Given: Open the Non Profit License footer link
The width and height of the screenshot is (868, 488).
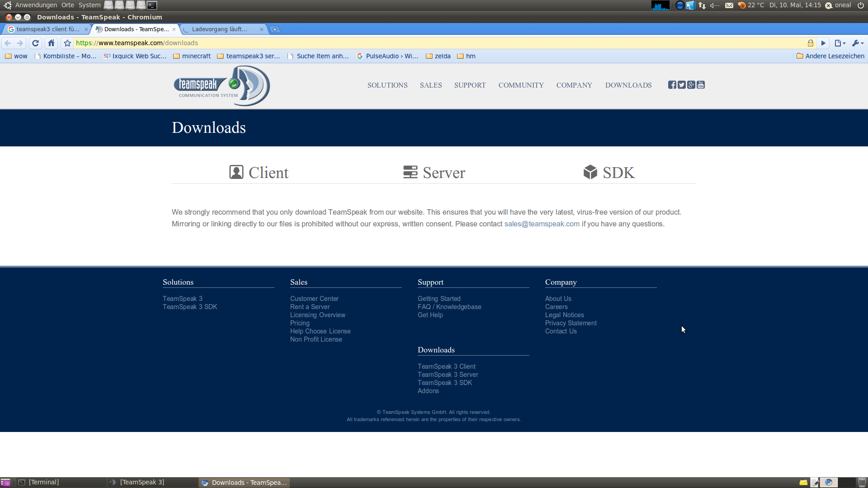Looking at the screenshot, I should (x=316, y=339).
